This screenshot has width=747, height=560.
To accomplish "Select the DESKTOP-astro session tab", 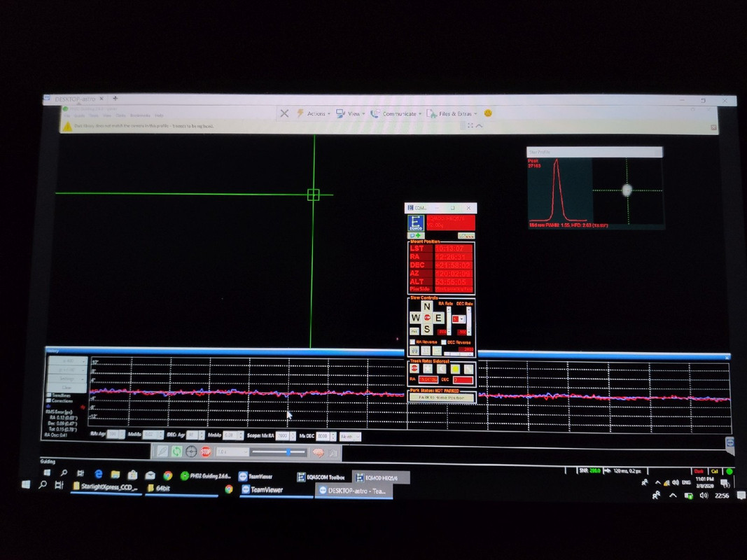I will (x=75, y=99).
